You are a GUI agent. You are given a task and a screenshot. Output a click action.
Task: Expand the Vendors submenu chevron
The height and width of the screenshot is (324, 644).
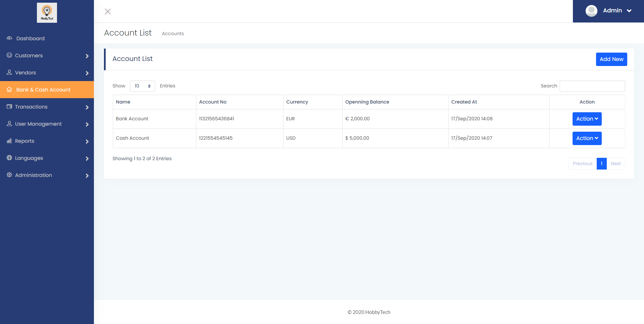87,73
